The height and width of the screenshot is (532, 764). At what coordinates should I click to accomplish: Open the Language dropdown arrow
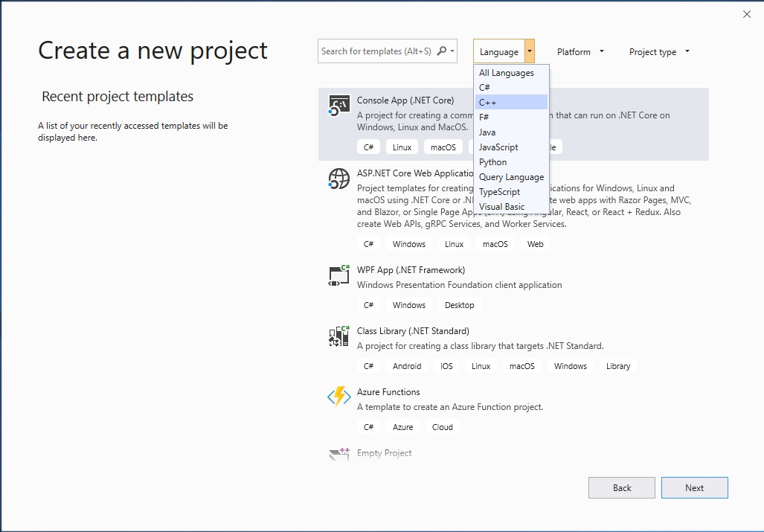[x=529, y=51]
